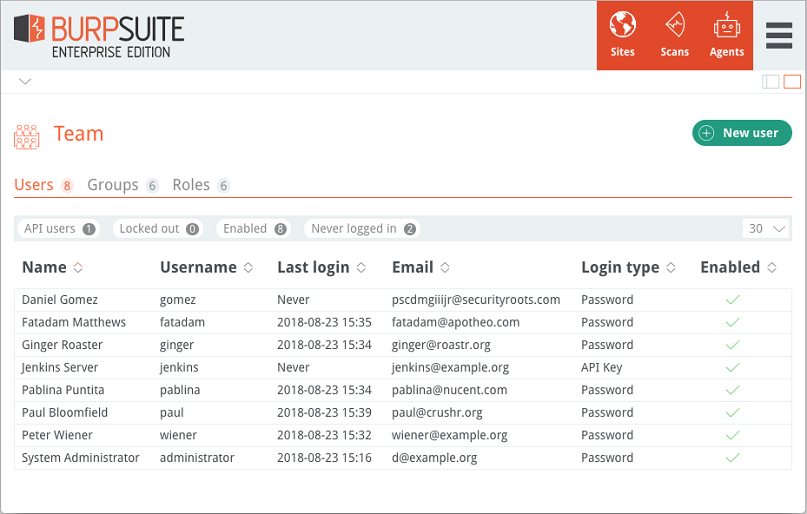This screenshot has width=807, height=514.
Task: Click email jenkins@example.org
Action: [450, 367]
